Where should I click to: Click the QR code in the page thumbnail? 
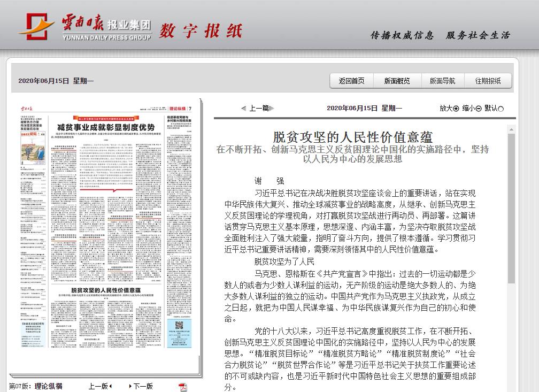coord(179,326)
